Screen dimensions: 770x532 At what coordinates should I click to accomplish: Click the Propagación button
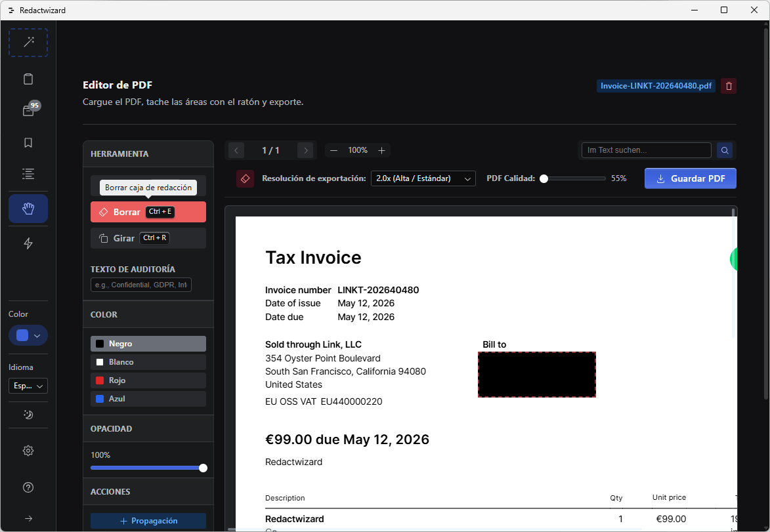[148, 521]
